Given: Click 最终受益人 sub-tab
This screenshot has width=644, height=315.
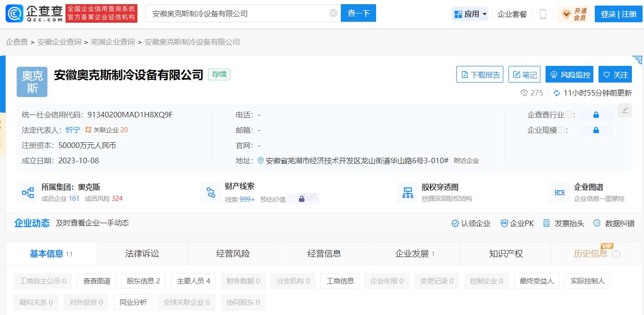Looking at the screenshot, I should [537, 281].
